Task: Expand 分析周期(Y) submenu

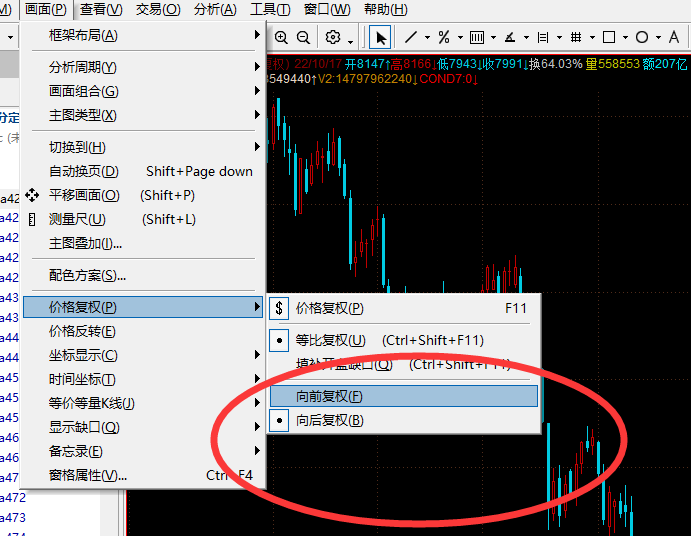Action: (x=143, y=67)
